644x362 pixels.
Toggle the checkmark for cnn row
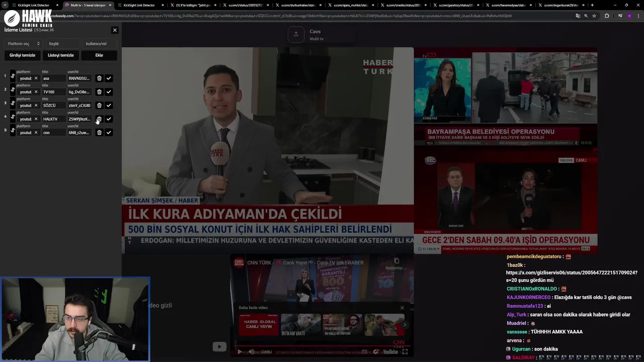tap(109, 132)
